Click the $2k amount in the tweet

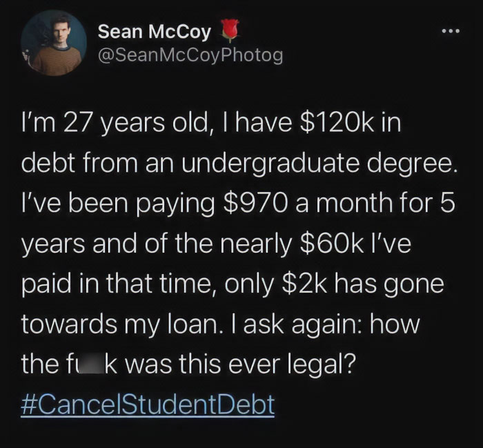pyautogui.click(x=305, y=284)
